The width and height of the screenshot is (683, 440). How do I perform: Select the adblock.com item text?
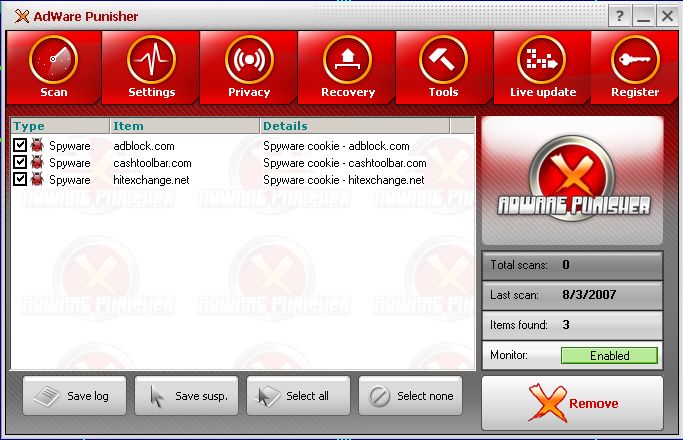tap(144, 146)
